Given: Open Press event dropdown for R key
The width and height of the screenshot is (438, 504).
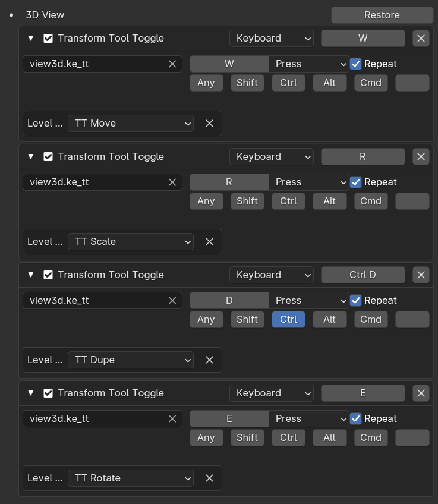Looking at the screenshot, I should (309, 182).
